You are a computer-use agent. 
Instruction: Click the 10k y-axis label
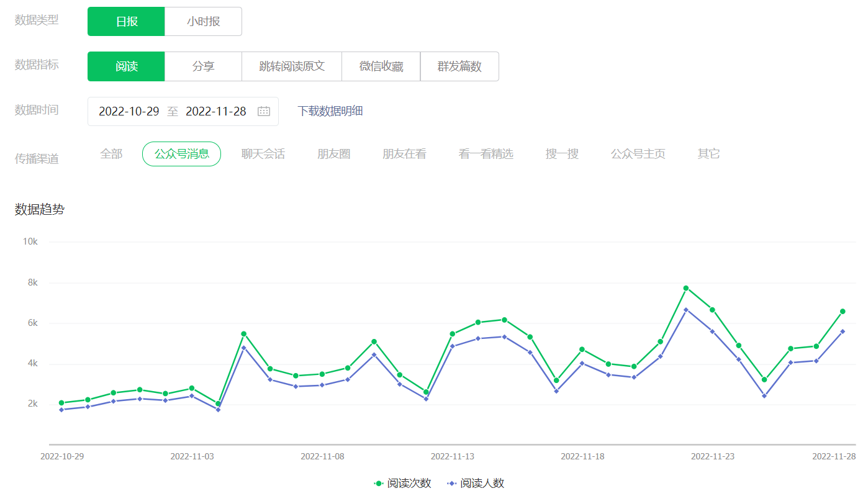[30, 241]
